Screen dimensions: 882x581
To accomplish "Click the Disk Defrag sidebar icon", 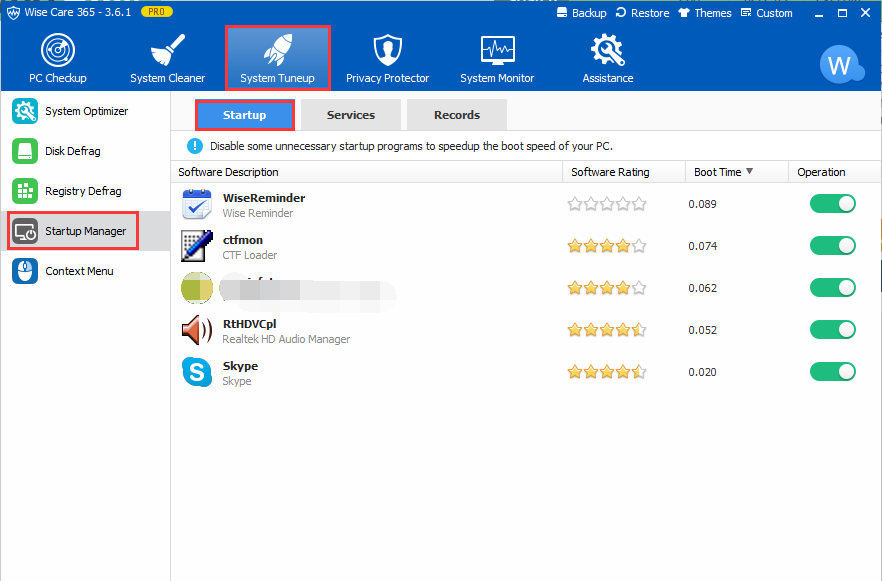I will coord(25,151).
